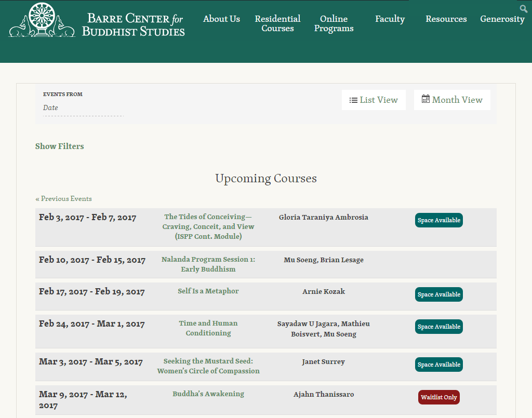Open the Faculty menu

click(390, 19)
